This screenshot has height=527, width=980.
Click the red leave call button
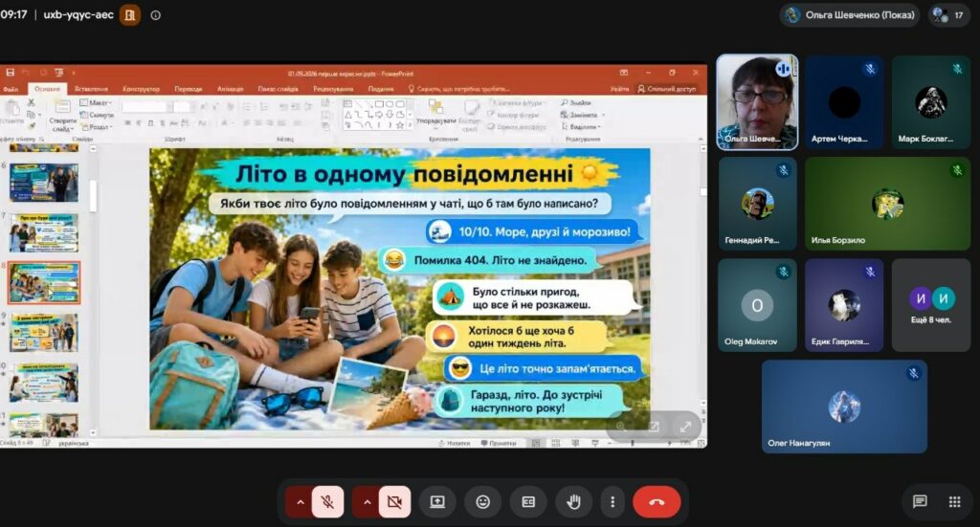[657, 501]
